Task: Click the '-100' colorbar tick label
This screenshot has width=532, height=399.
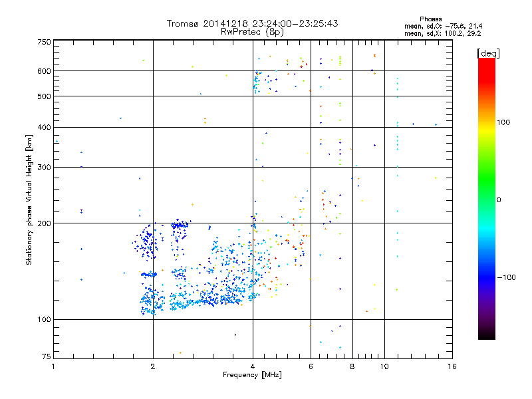Action: (x=506, y=277)
